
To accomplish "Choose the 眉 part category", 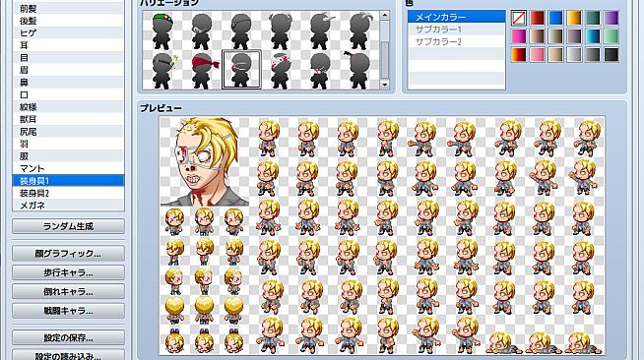I will pyautogui.click(x=68, y=70).
